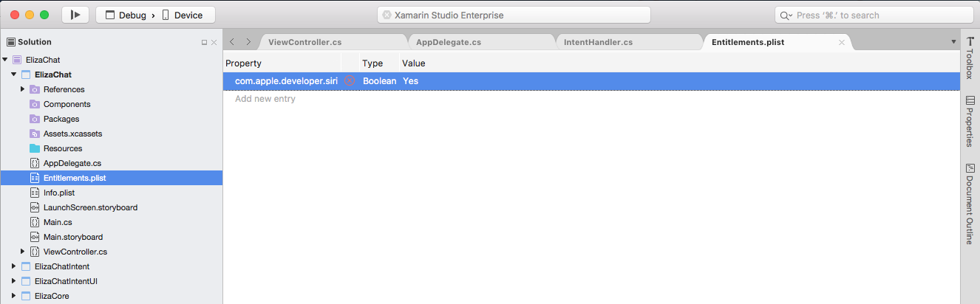Navigate forward with the right arrow

[248, 42]
